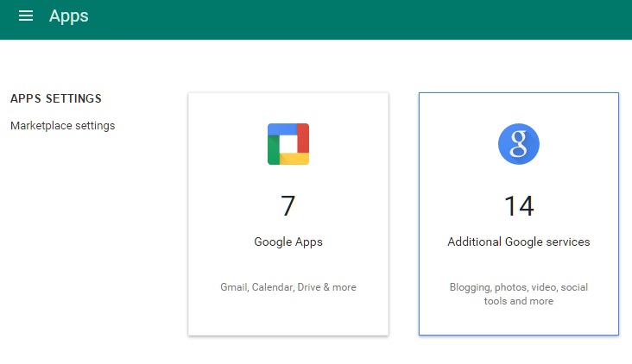This screenshot has width=632, height=364.
Task: Click the number 14 on services card
Action: [x=519, y=206]
